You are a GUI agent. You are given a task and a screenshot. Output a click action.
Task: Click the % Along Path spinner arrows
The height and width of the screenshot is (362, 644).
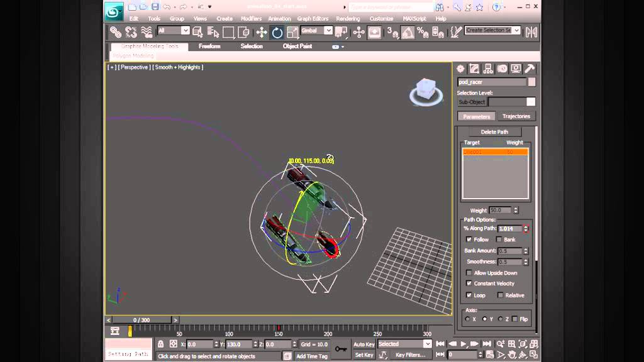(x=526, y=229)
